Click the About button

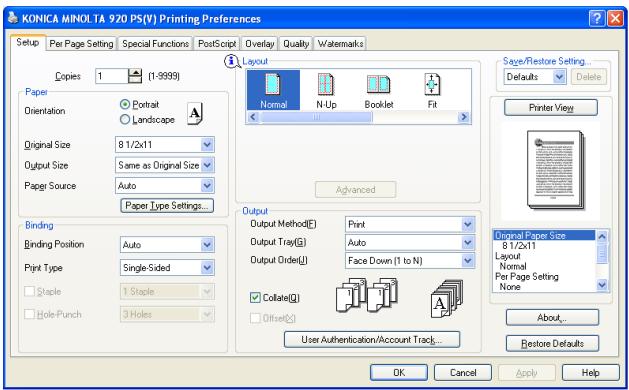[x=552, y=317]
